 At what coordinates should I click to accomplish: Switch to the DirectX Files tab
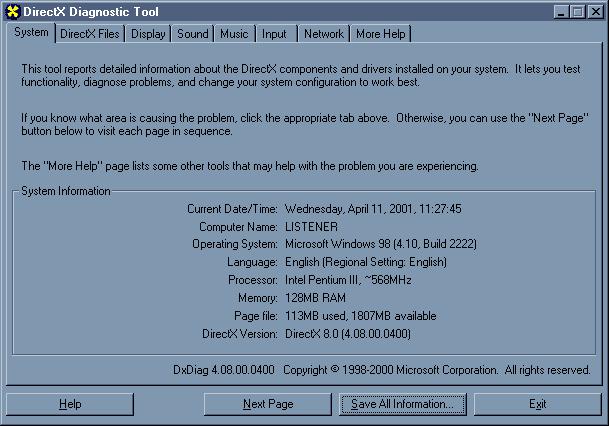coord(89,34)
